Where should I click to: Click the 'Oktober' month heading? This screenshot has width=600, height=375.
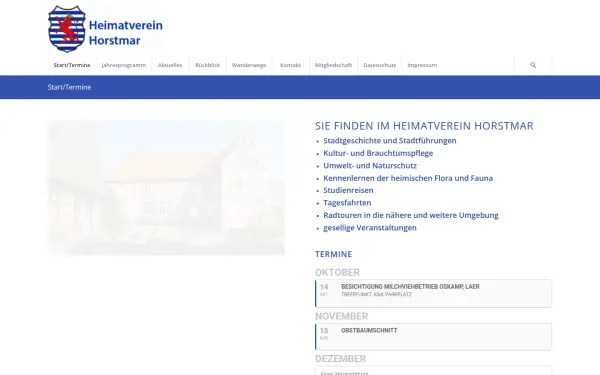[x=337, y=272]
